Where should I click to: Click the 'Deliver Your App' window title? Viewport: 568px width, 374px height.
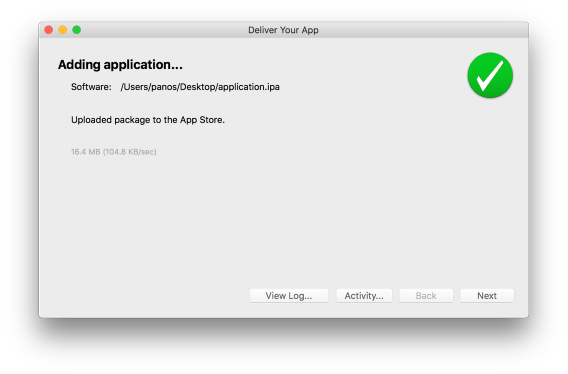(283, 30)
